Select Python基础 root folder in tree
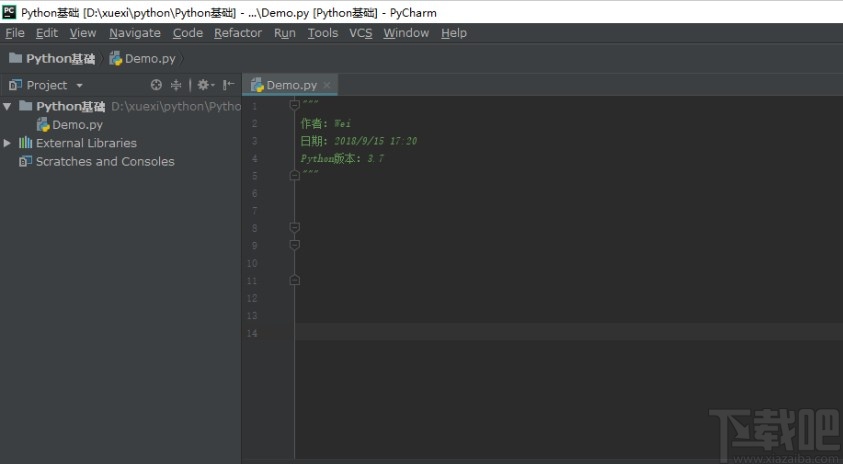The width and height of the screenshot is (843, 464). coord(70,106)
